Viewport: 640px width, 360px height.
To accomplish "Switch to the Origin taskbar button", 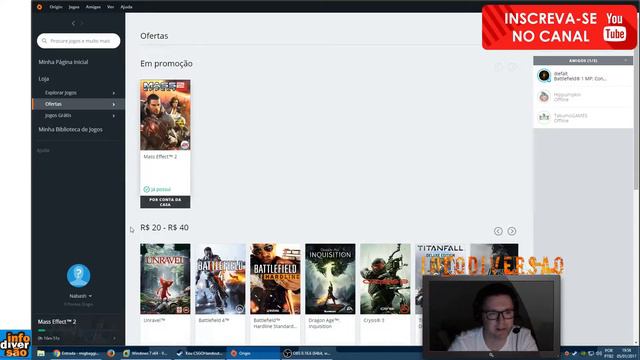I will (253, 353).
